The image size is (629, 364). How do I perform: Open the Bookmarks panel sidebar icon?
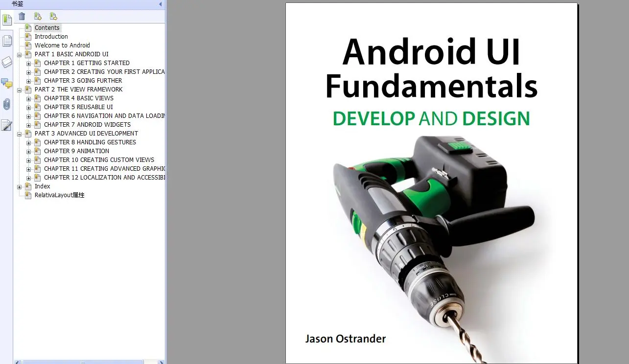coord(7,20)
